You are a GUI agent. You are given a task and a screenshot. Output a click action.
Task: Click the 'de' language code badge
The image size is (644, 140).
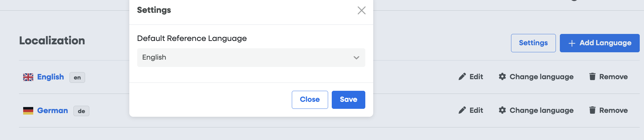coord(81,111)
